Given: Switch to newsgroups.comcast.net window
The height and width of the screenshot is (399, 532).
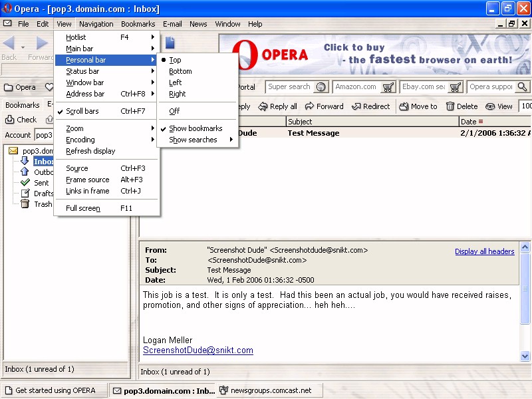Looking at the screenshot, I should pos(269,390).
